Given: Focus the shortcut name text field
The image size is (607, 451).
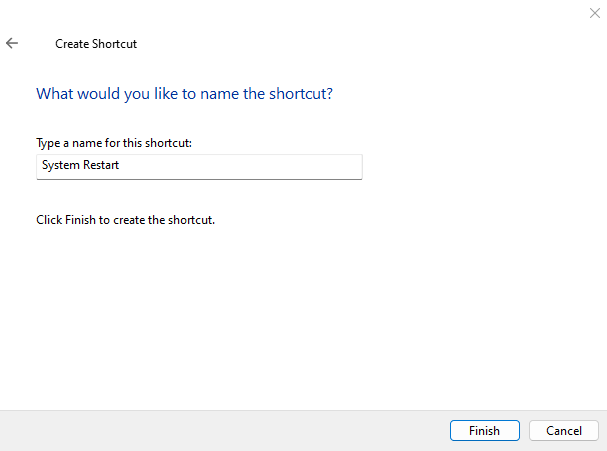Looking at the screenshot, I should coord(199,167).
